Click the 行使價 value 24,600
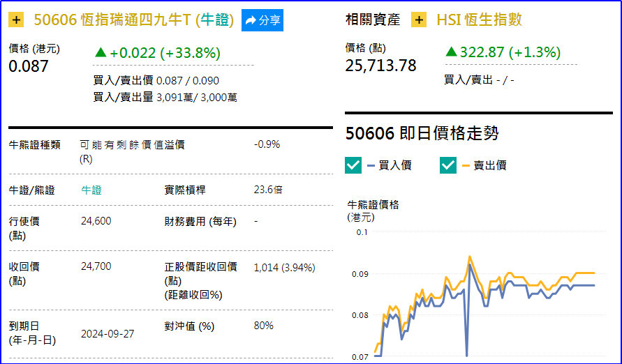This screenshot has height=364, width=622. pyautogui.click(x=96, y=221)
